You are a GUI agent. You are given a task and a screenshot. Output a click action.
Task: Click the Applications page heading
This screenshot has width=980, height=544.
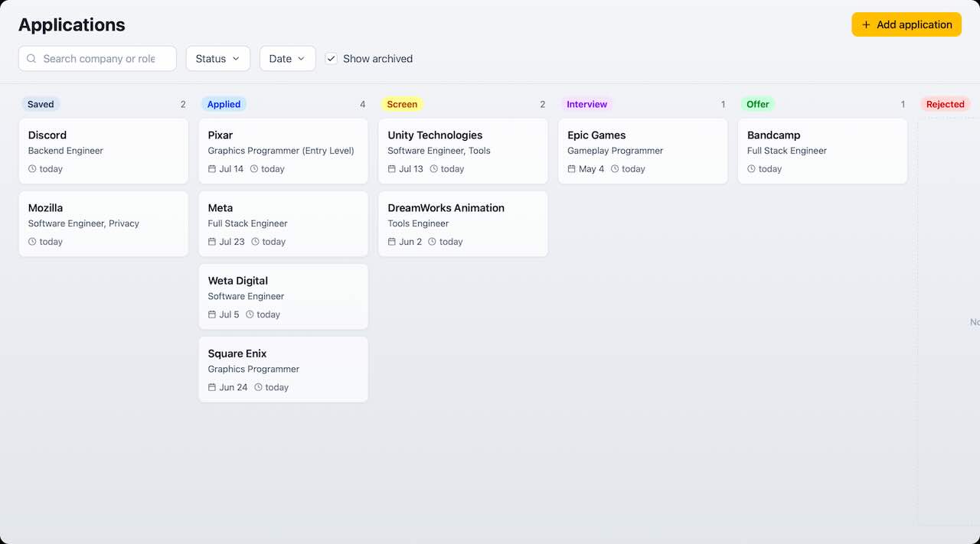[72, 24]
